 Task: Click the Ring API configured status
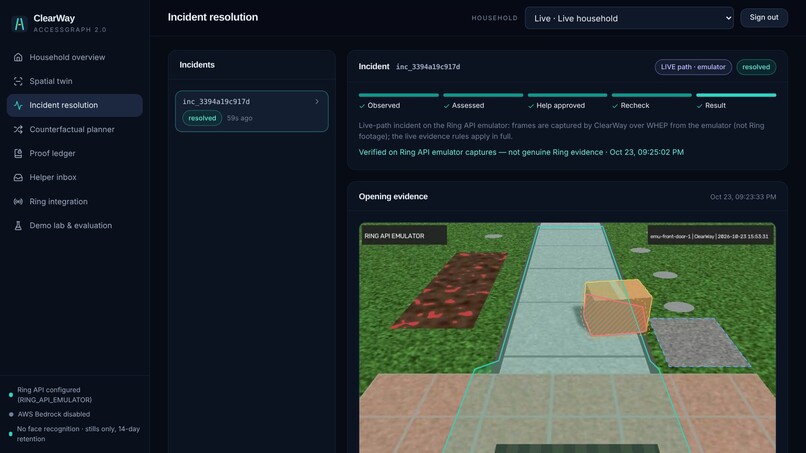click(x=54, y=395)
